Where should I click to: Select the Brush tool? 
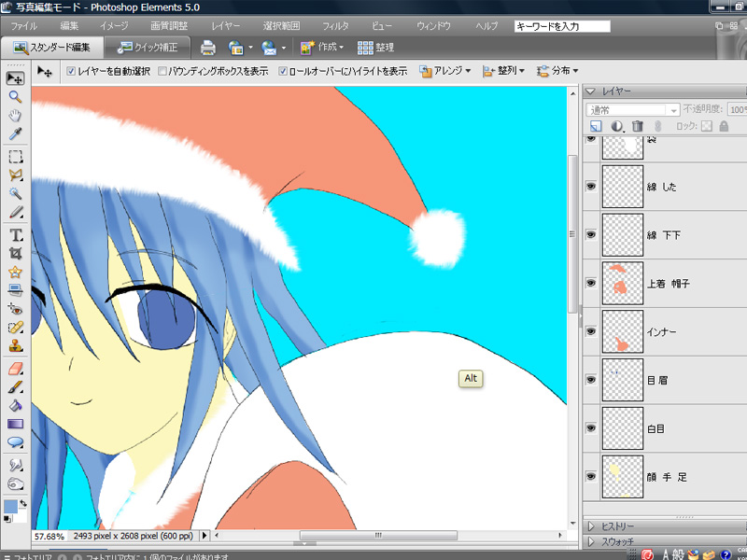tap(15, 387)
